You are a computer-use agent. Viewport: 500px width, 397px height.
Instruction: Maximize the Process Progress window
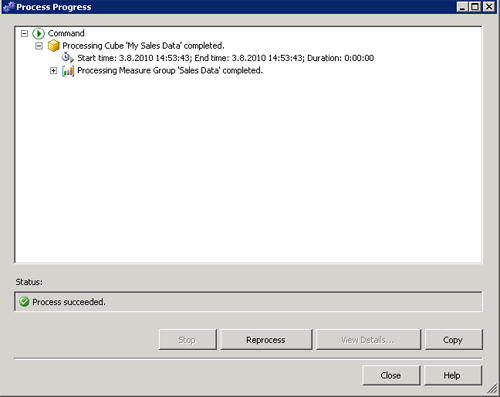pyautogui.click(x=475, y=7)
